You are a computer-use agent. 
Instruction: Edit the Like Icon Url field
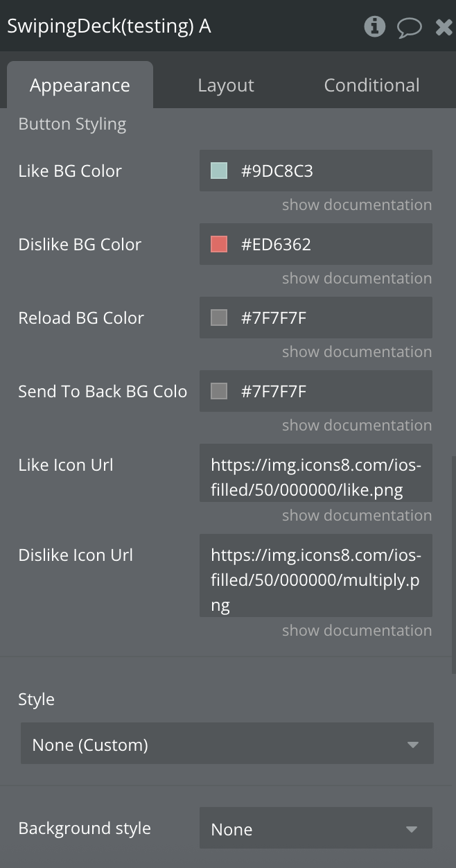tap(316, 478)
